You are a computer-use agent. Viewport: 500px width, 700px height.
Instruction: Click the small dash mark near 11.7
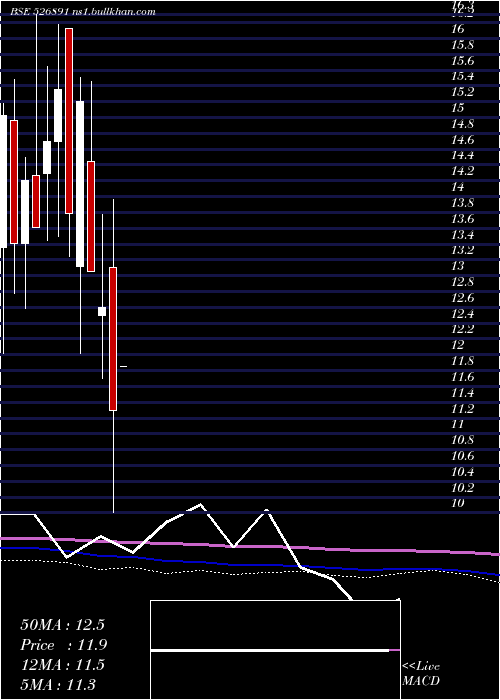[x=124, y=367]
